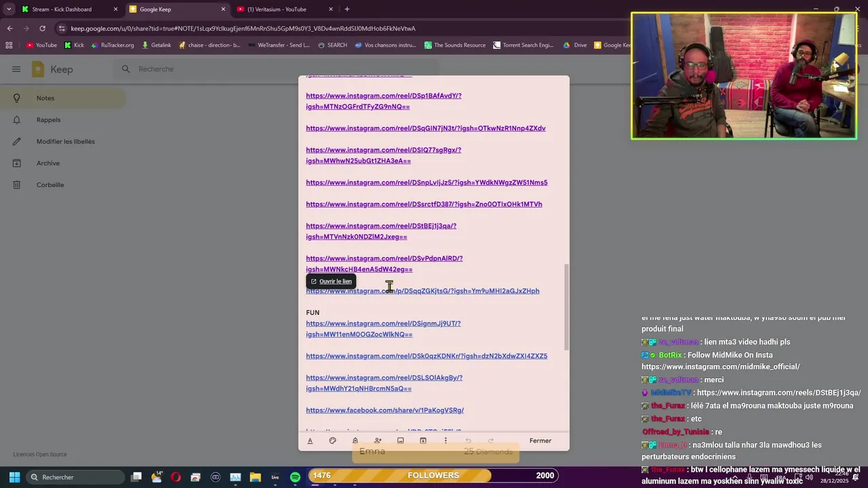Archive the note from its toolbar

[423, 441]
